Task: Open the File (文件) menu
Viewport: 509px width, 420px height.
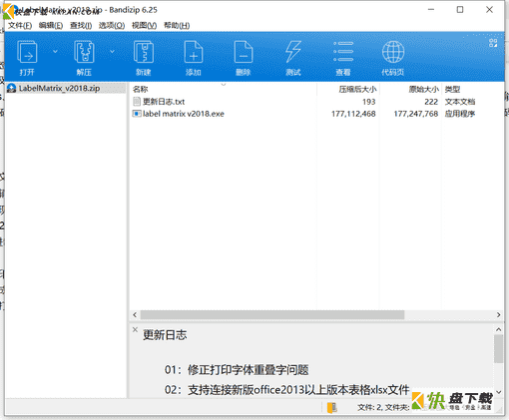Action: pyautogui.click(x=20, y=26)
